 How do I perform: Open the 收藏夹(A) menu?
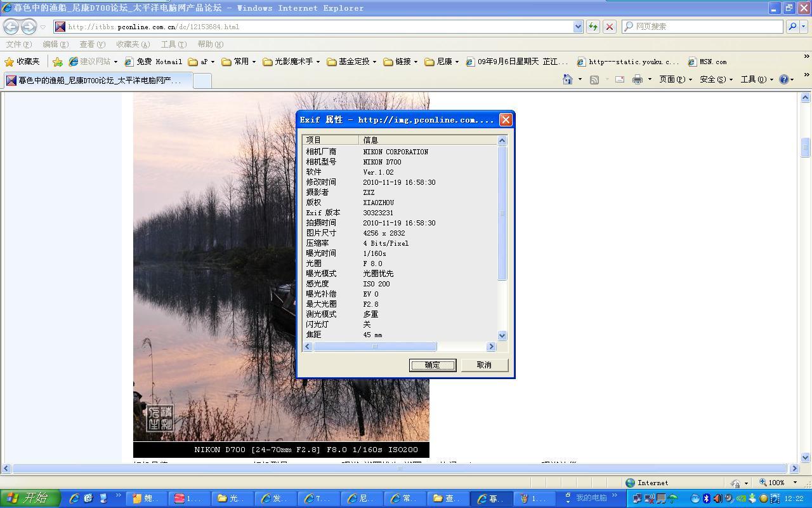(x=133, y=44)
